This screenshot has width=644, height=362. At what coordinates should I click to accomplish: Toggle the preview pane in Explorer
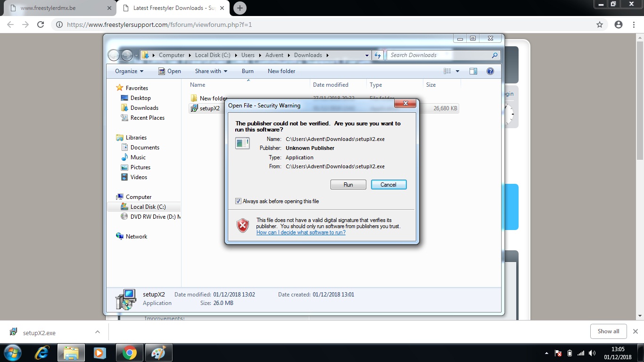pos(473,71)
